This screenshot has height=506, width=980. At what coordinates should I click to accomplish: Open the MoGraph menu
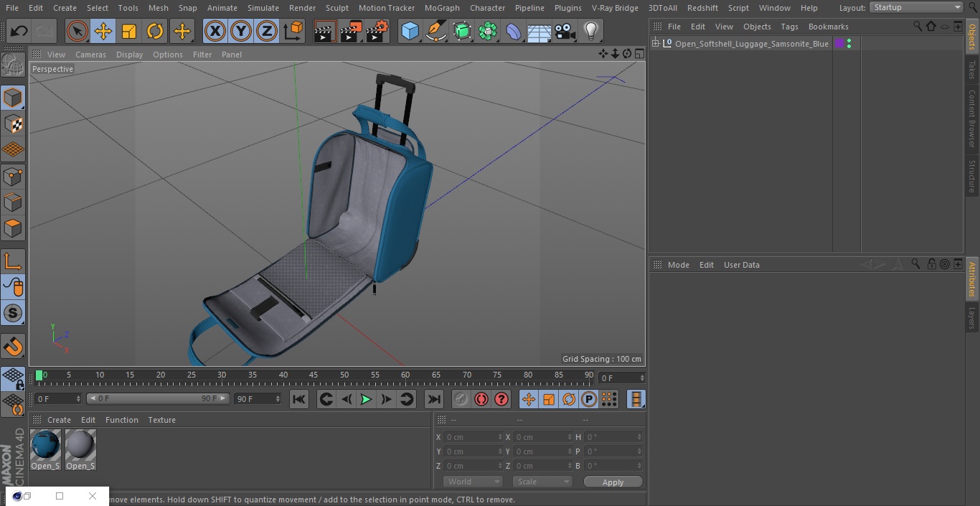tap(442, 8)
